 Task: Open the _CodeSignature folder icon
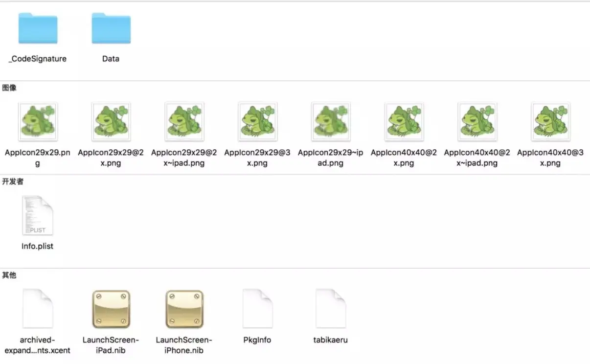tap(38, 28)
